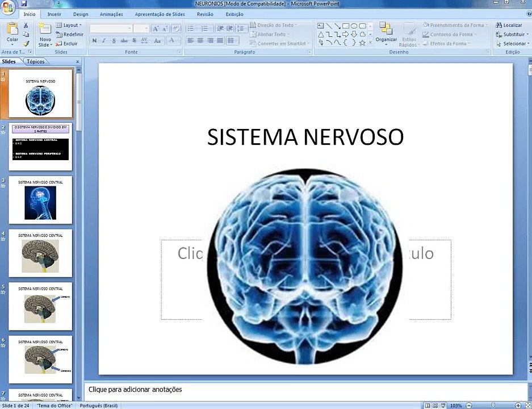Open the font name combo box
Image resolution: width=532 pixels, height=409 pixels.
[111, 29]
